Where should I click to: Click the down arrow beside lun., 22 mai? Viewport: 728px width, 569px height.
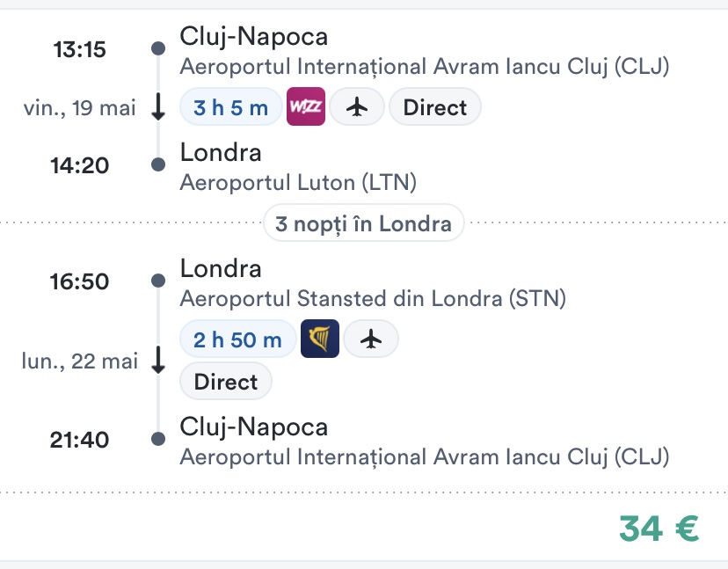(158, 361)
